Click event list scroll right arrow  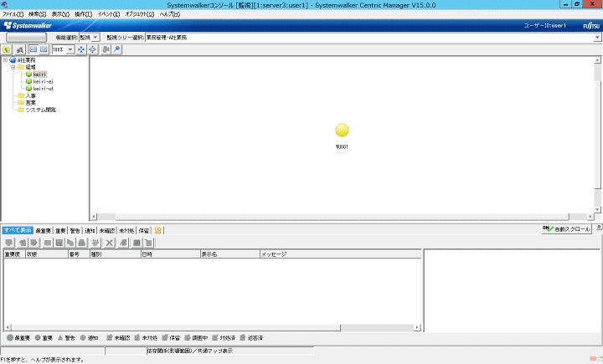pos(417,327)
